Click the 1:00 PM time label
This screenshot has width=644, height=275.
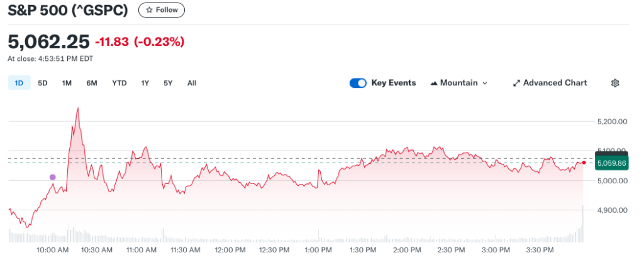(318, 250)
